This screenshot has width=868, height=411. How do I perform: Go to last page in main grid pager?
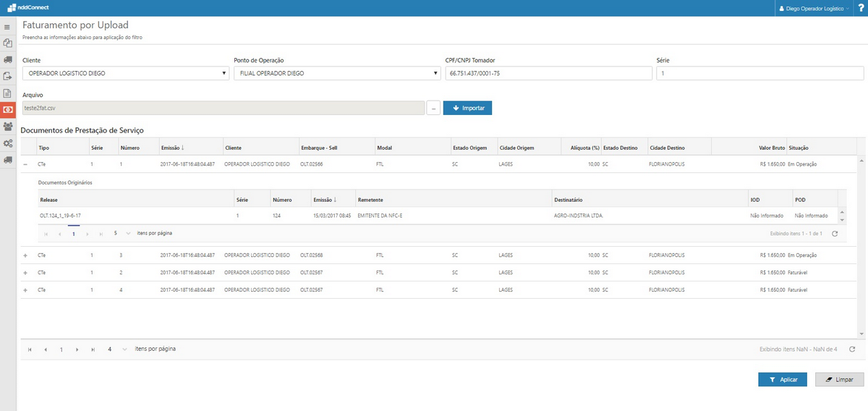point(93,349)
